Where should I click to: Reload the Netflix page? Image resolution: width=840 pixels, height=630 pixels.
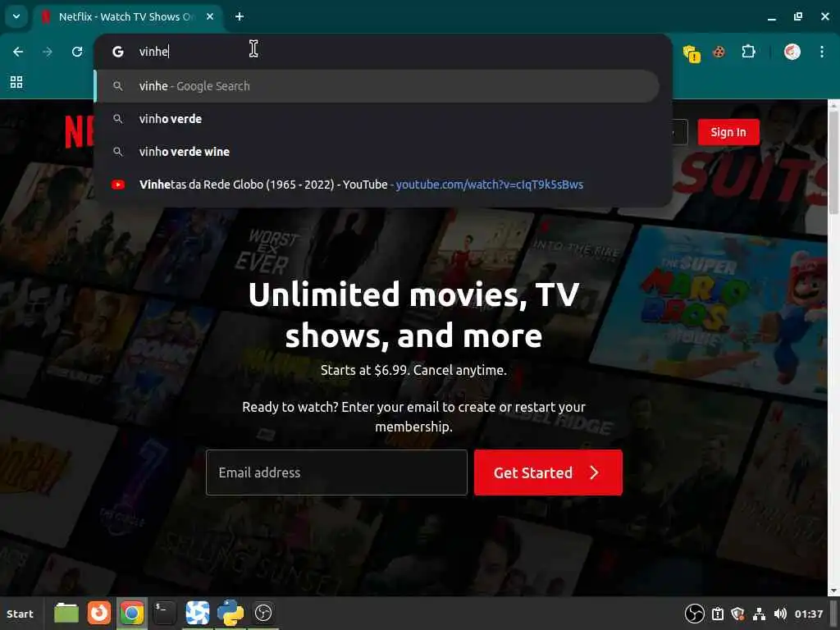point(77,52)
